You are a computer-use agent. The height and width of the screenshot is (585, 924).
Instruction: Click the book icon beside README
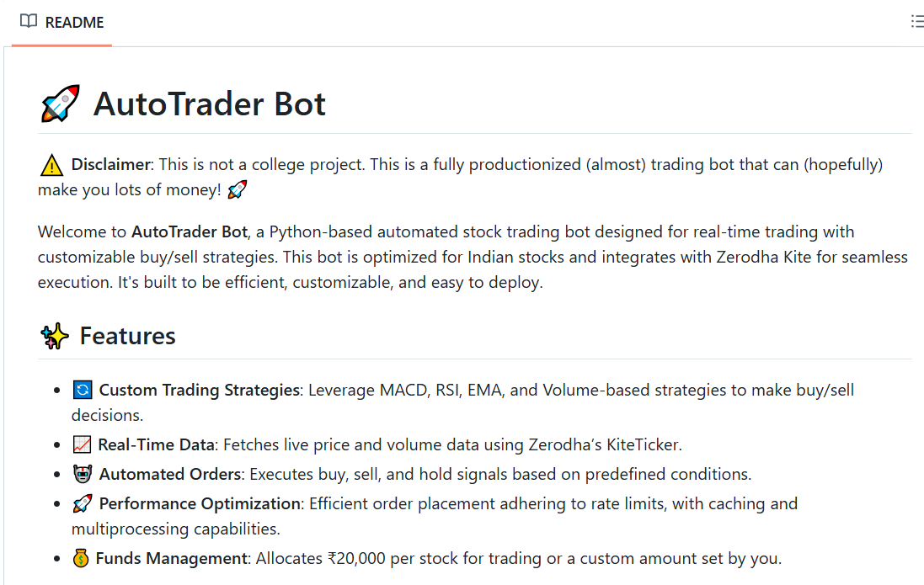pos(30,21)
